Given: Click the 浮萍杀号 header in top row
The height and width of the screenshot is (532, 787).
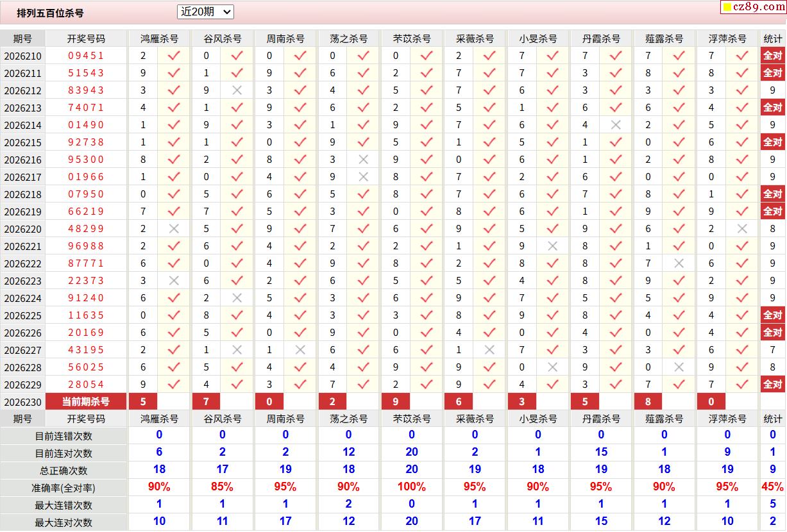Looking at the screenshot, I should click(727, 39).
